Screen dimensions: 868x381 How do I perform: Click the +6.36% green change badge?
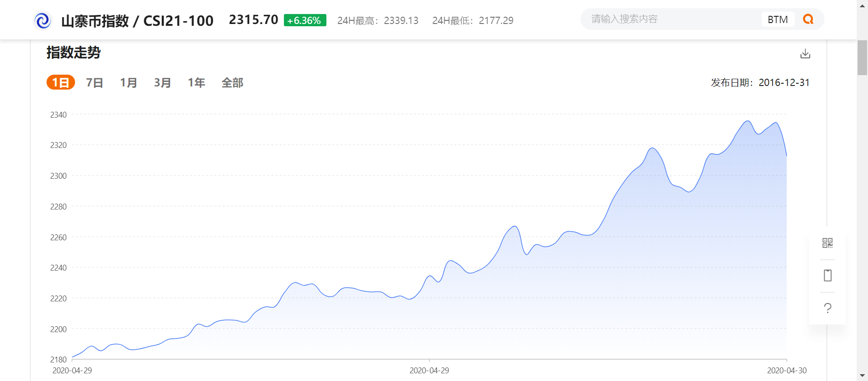point(305,20)
